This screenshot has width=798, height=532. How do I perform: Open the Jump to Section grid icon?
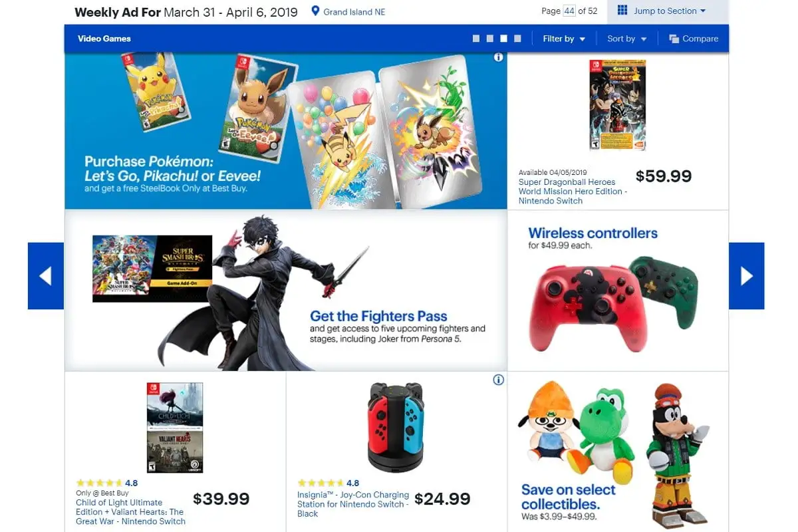coord(622,11)
